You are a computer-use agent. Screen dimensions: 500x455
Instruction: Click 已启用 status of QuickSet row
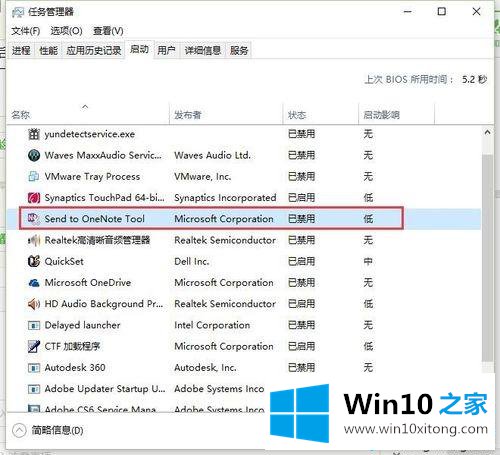coord(301,261)
